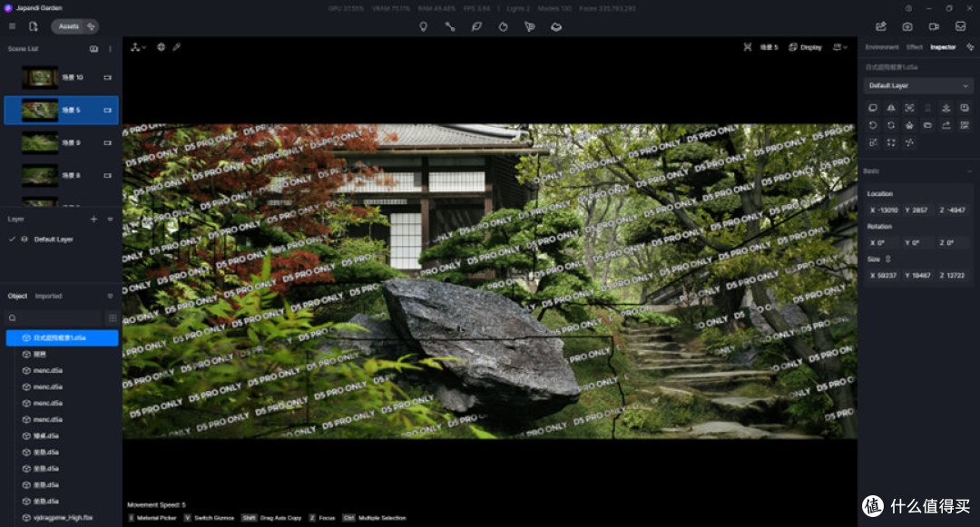Open the render queue inbox icon
Image resolution: width=980 pixels, height=527 pixels.
(x=961, y=26)
